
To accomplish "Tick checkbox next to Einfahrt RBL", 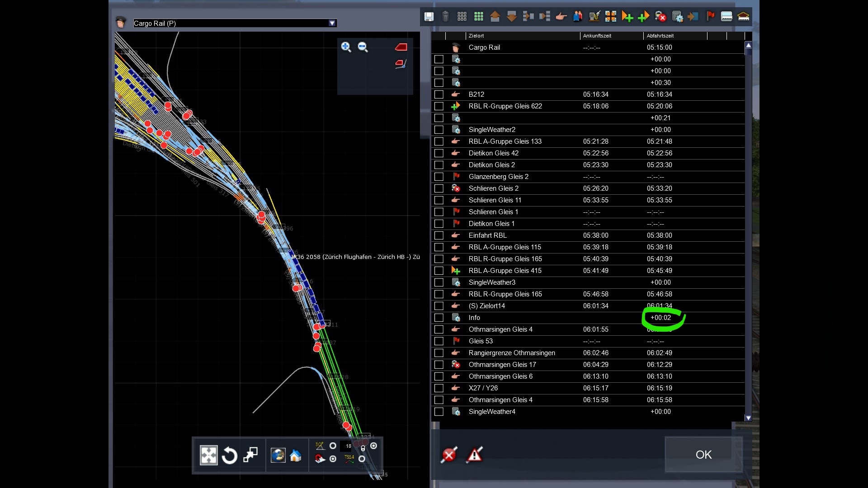I will tap(439, 235).
